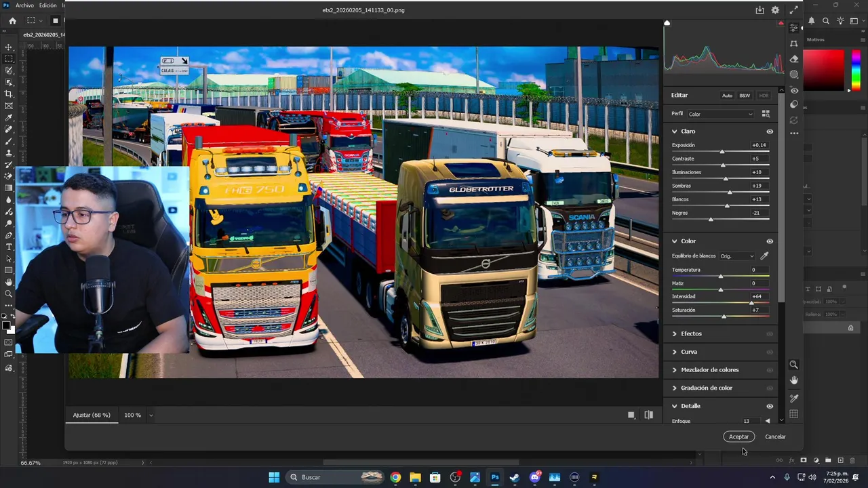Expand the Gradación de color section
Screen dimensions: 868x488
pyautogui.click(x=674, y=388)
